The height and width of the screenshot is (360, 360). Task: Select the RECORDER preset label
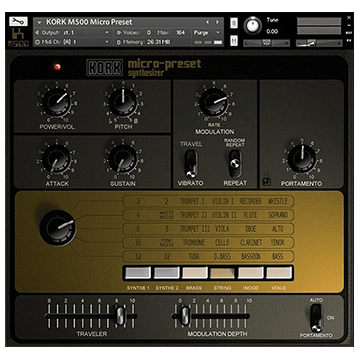[251, 201]
